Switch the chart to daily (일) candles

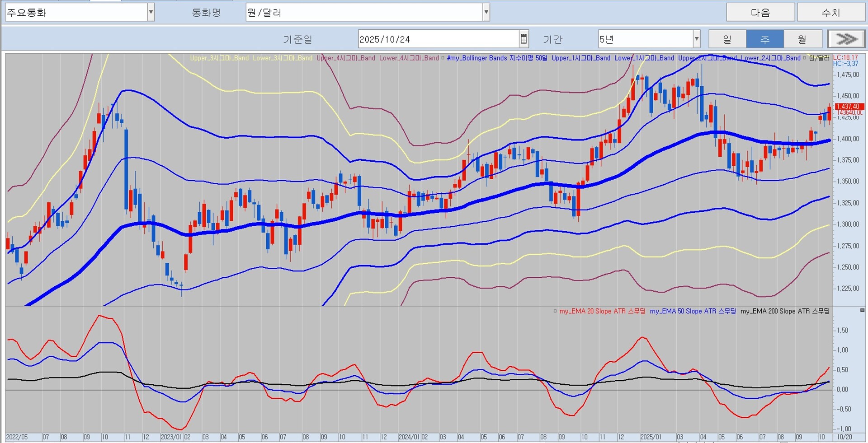[x=727, y=39]
